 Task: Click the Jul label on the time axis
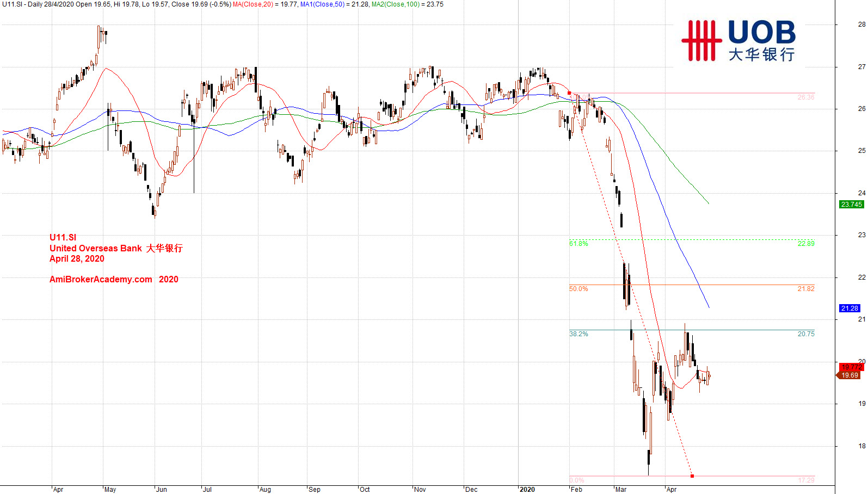pyautogui.click(x=207, y=490)
